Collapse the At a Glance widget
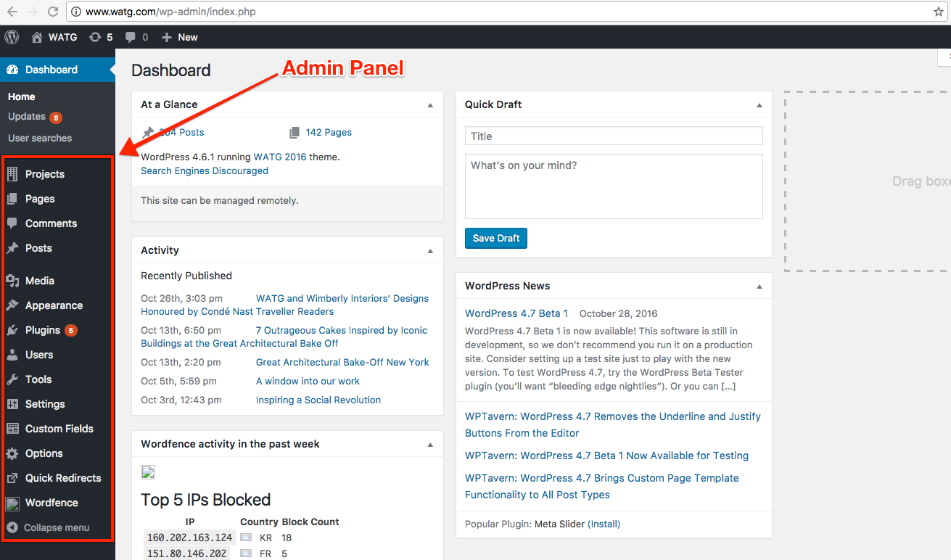 (430, 105)
